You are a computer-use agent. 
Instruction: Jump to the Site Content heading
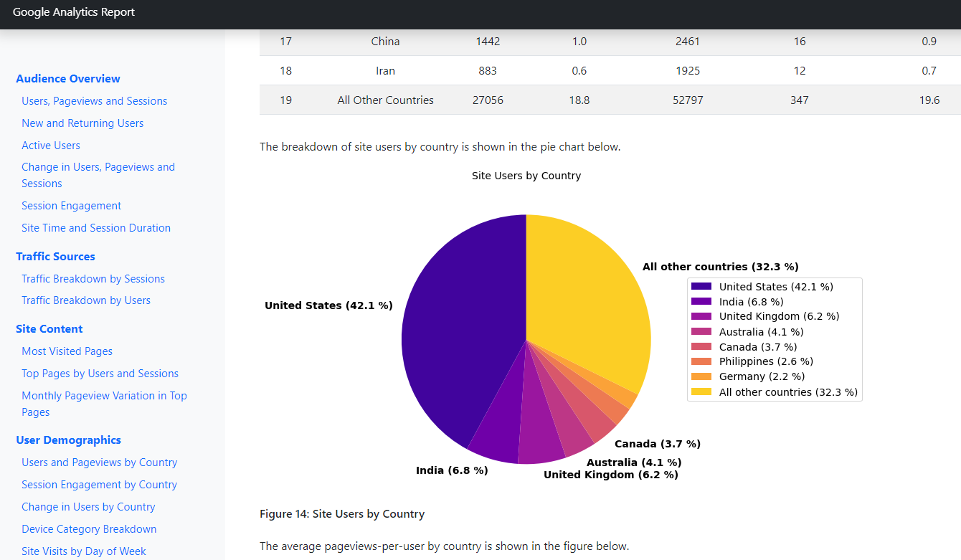pos(49,329)
